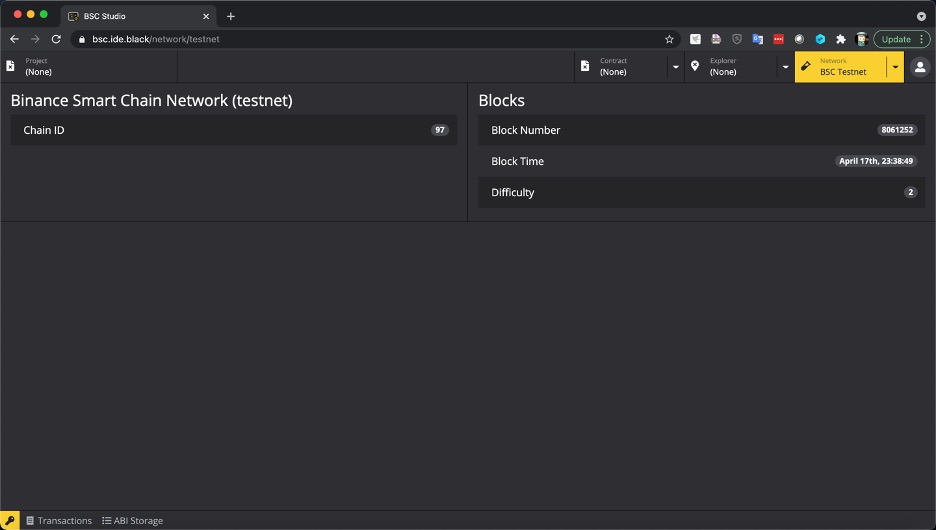Click the Blocks heading

pos(501,100)
